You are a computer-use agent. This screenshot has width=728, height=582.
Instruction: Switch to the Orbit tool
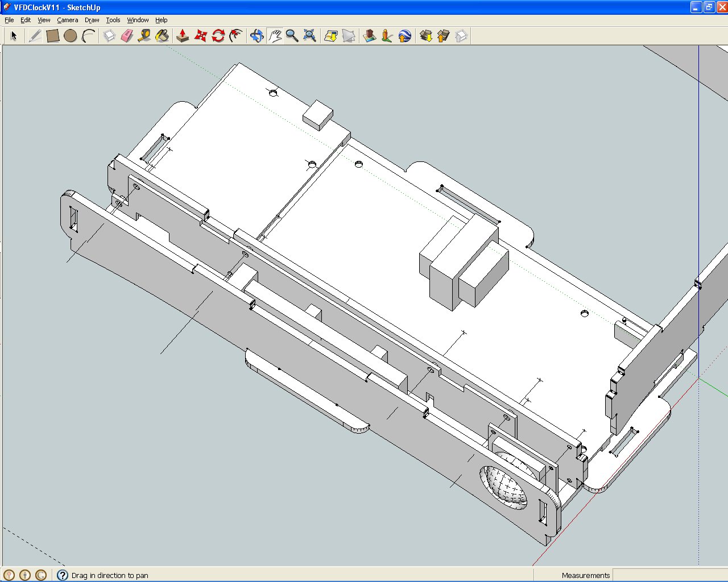(257, 35)
